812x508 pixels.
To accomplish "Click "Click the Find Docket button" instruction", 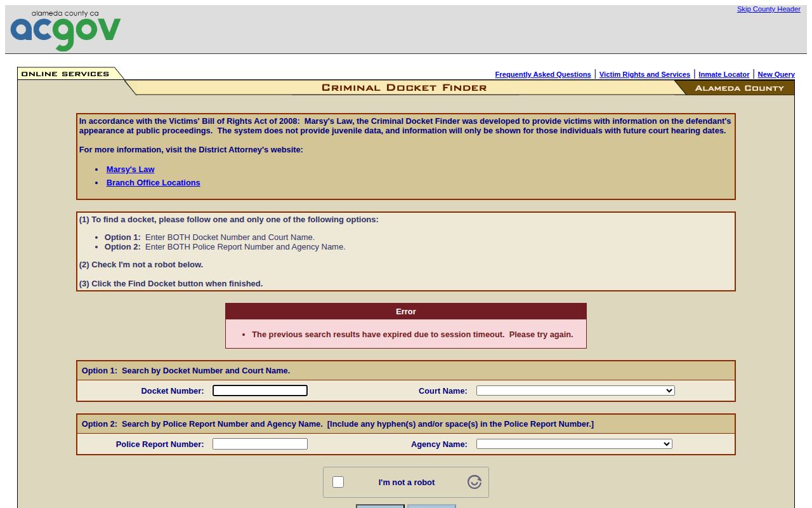I will (171, 284).
